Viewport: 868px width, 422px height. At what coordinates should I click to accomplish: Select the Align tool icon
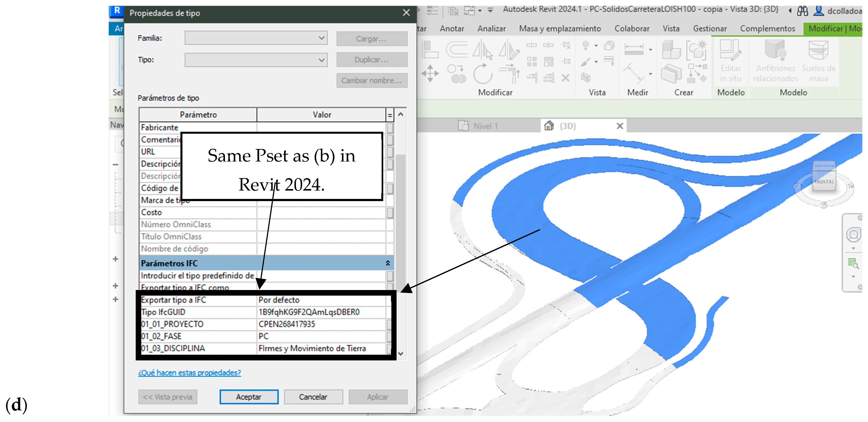[430, 50]
